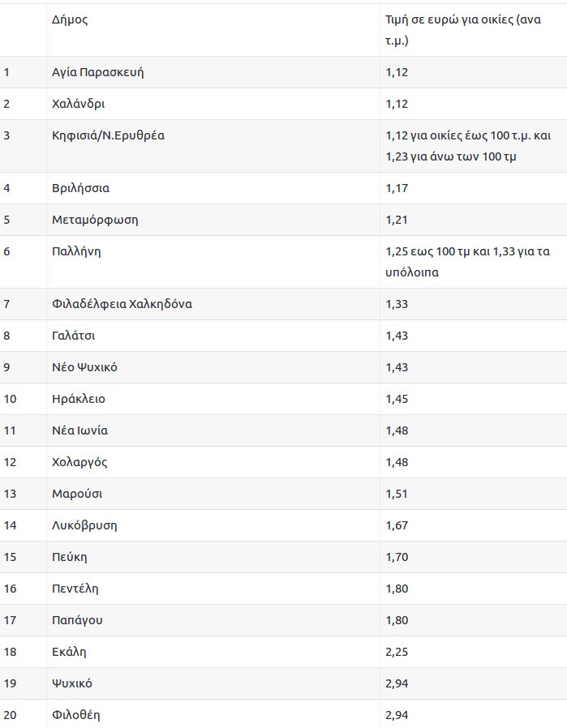Select the Λυκόβρυση cell
This screenshot has height=728, width=567.
click(x=84, y=526)
